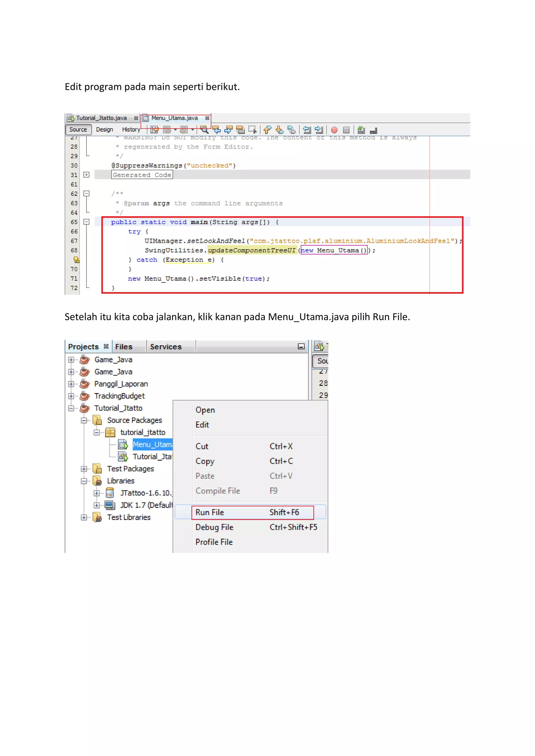Collapse the main method fold at line 65
This screenshot has width=535, height=756.
click(x=86, y=222)
